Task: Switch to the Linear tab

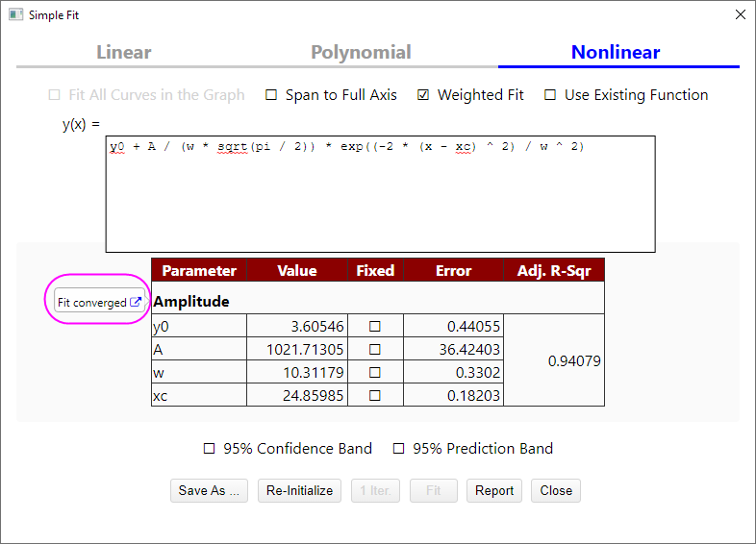Action: click(x=124, y=53)
